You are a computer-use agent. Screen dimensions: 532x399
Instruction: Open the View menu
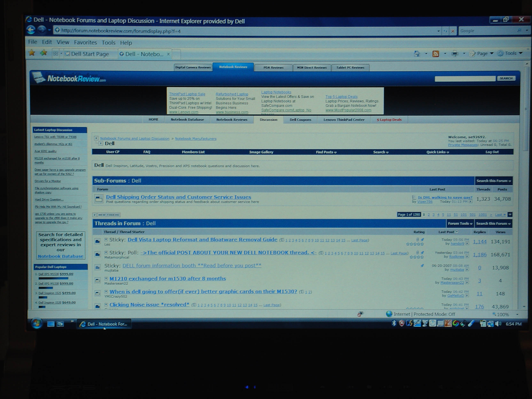[x=63, y=42]
